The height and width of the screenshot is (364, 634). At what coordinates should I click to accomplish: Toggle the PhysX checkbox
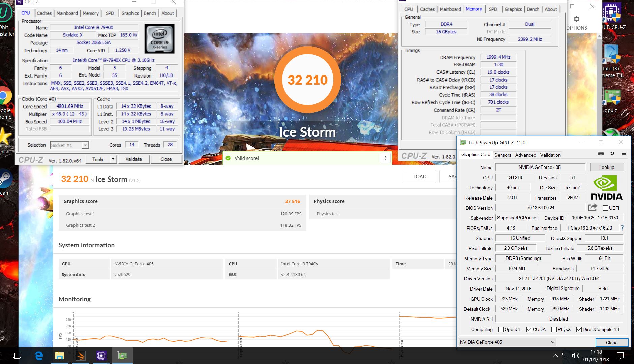[554, 329]
